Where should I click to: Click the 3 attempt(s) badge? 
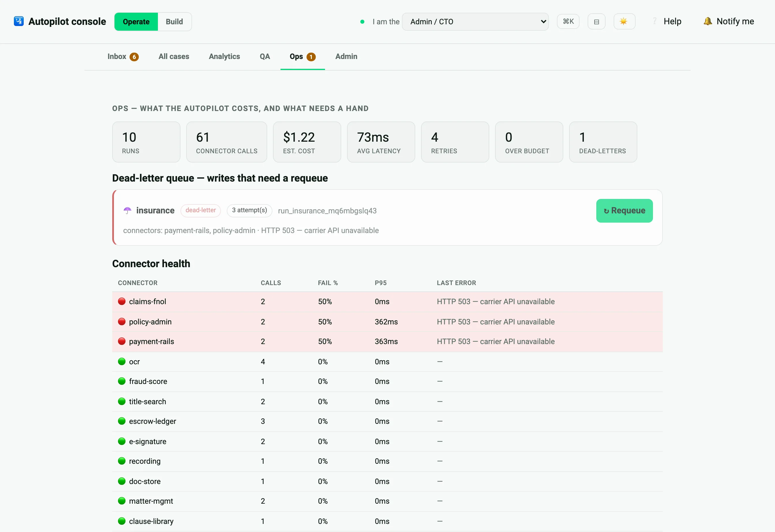point(250,210)
